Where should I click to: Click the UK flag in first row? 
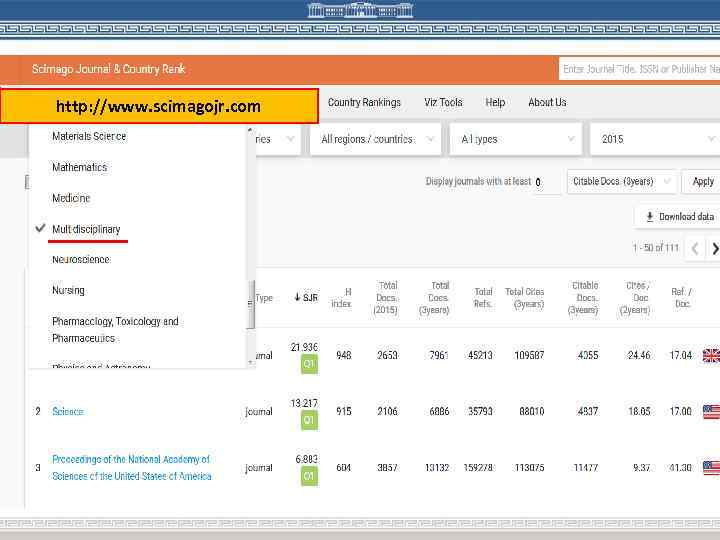pos(711,355)
